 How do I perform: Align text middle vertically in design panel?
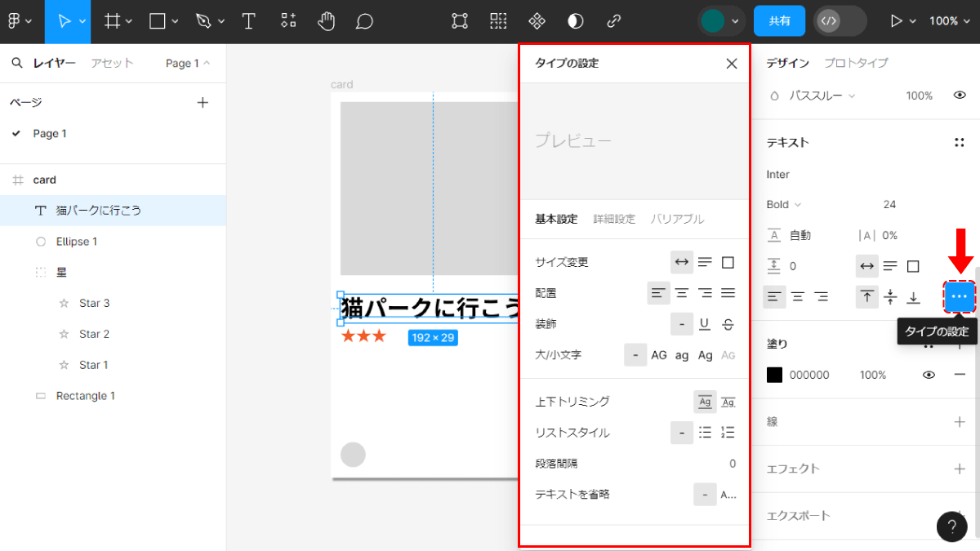coord(890,297)
